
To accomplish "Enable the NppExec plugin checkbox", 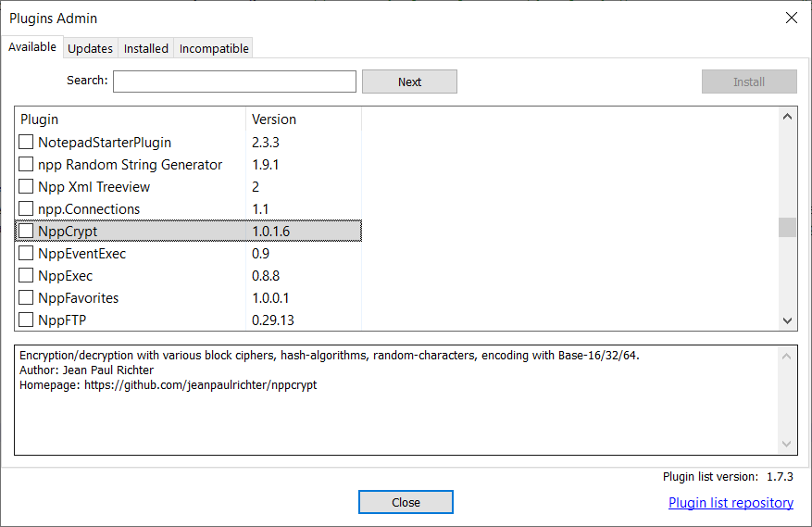I will [x=26, y=275].
